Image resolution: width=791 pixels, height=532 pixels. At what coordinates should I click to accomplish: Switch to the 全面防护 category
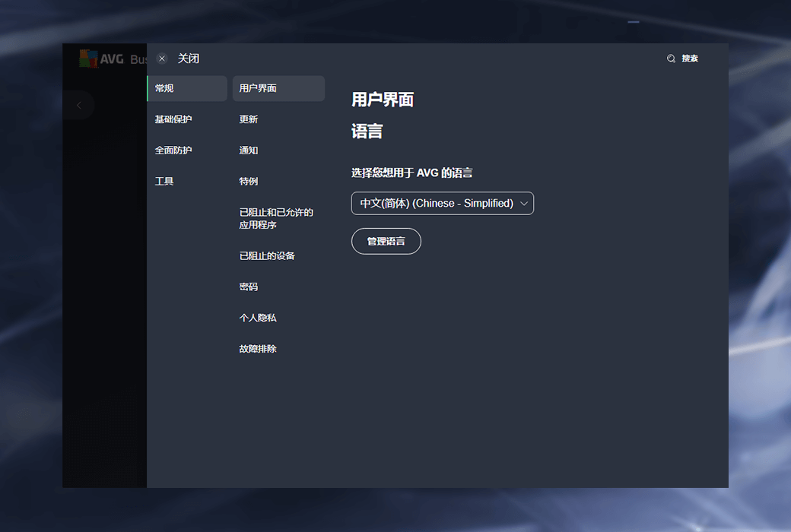(173, 150)
